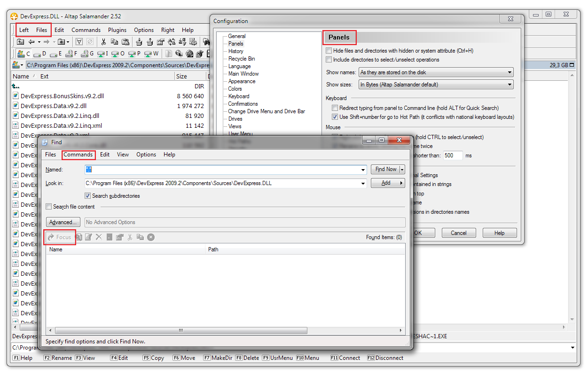588x373 pixels.
Task: Uncheck Use Shift+number for go to Hot Path
Action: tap(335, 117)
